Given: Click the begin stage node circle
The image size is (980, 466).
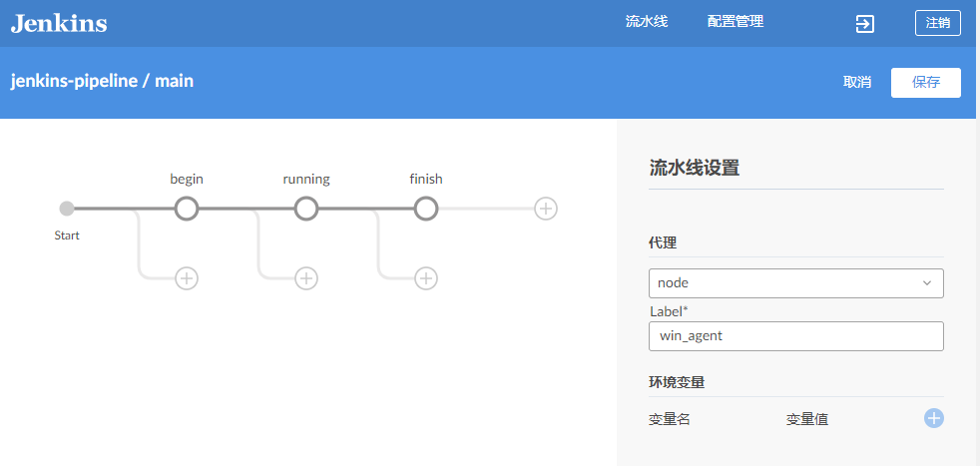Looking at the screenshot, I should click(187, 209).
